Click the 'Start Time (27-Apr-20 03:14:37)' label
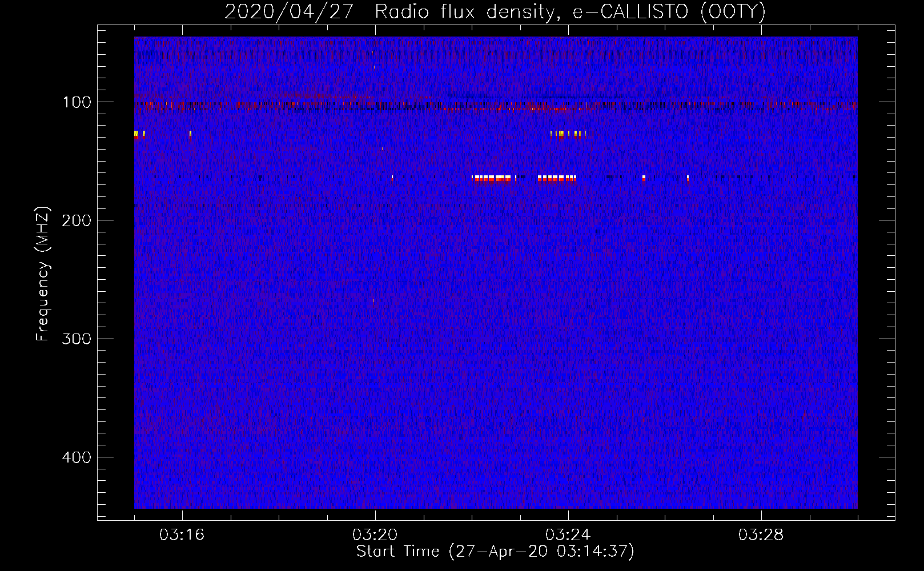Viewport: 924px width, 571px height. click(x=495, y=552)
